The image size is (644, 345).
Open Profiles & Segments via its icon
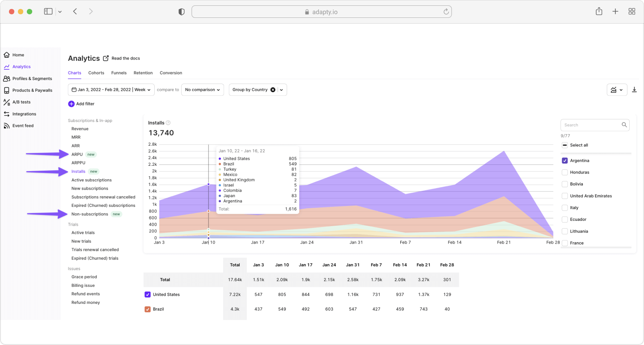(7, 79)
